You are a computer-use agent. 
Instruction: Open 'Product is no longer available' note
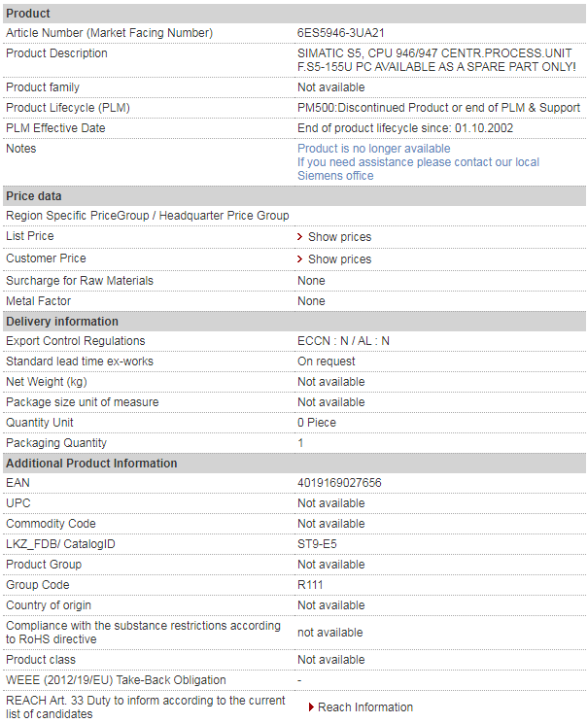tap(373, 149)
